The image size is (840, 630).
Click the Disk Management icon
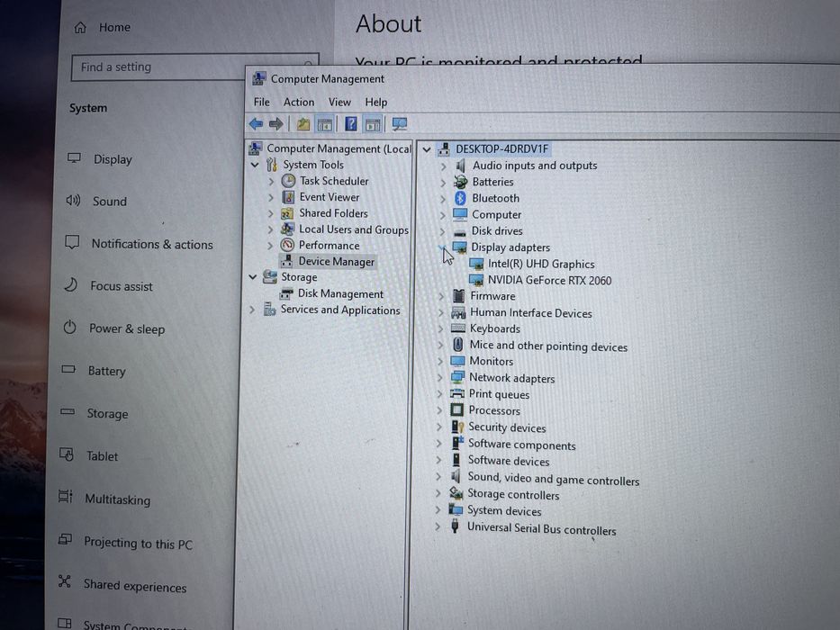click(286, 293)
